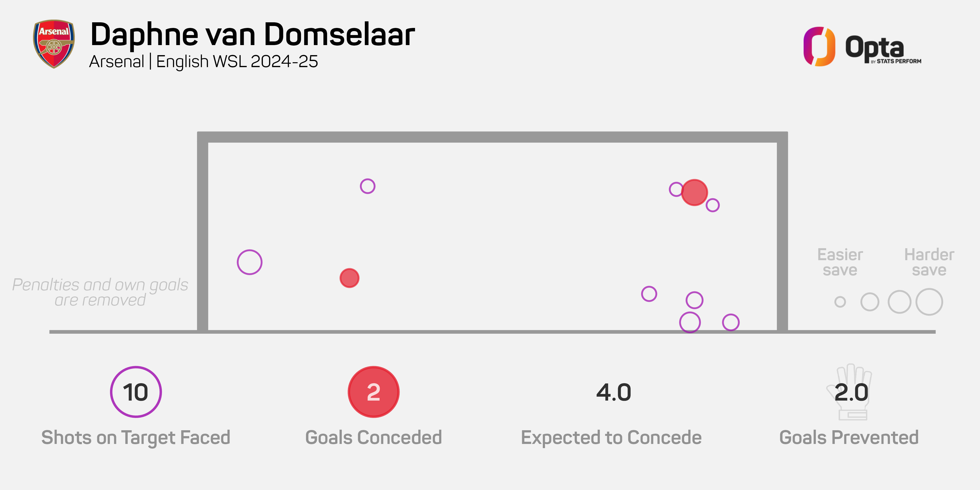This screenshot has width=980, height=490.
Task: Click the Expected to Concede label
Action: pos(611,438)
